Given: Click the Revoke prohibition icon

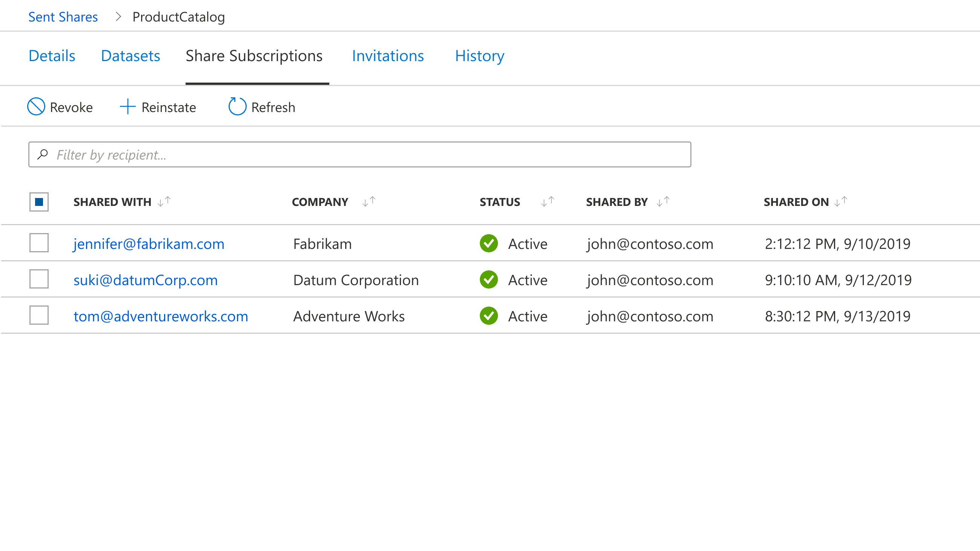Looking at the screenshot, I should tap(36, 107).
